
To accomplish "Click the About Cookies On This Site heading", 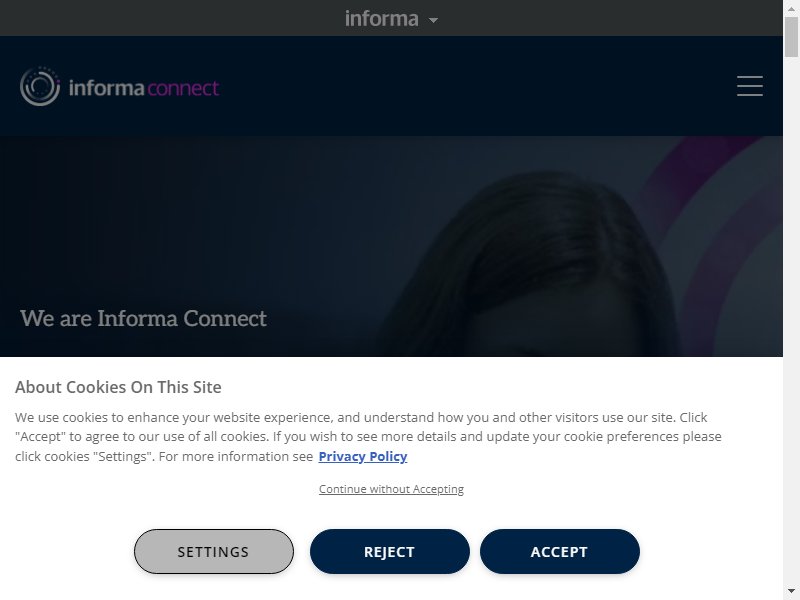I will [118, 387].
